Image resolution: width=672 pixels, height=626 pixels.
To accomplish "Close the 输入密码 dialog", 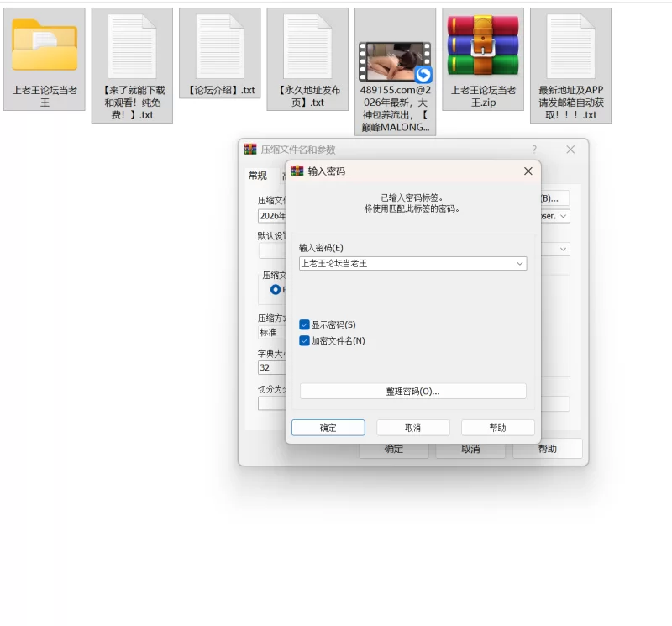I will pos(528,171).
